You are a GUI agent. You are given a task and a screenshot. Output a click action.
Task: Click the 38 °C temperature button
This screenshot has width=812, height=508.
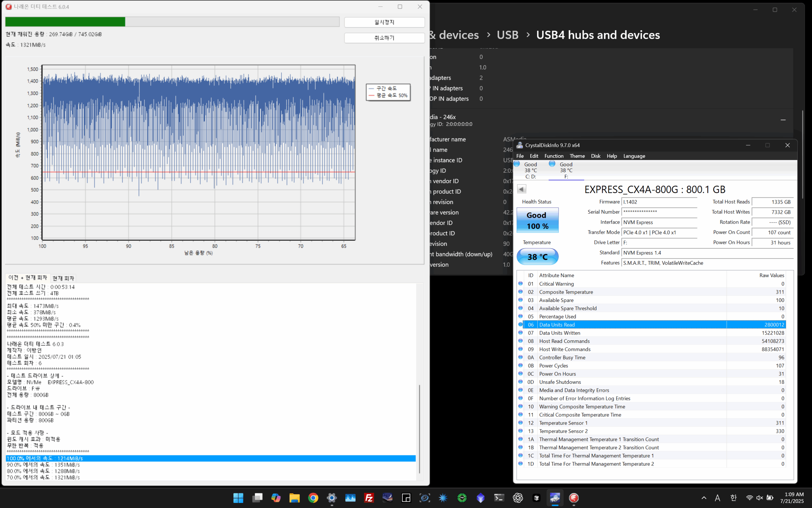click(x=537, y=257)
